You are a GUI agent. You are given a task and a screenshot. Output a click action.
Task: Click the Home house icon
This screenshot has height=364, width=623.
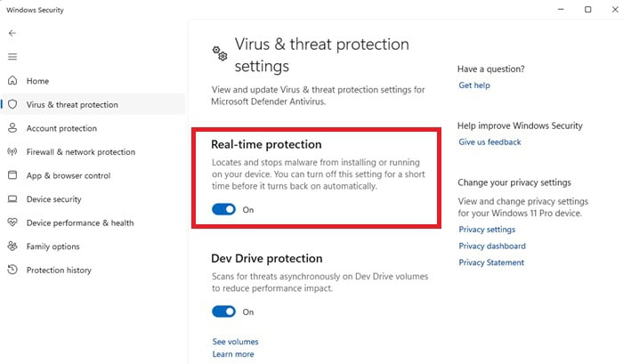[12, 81]
